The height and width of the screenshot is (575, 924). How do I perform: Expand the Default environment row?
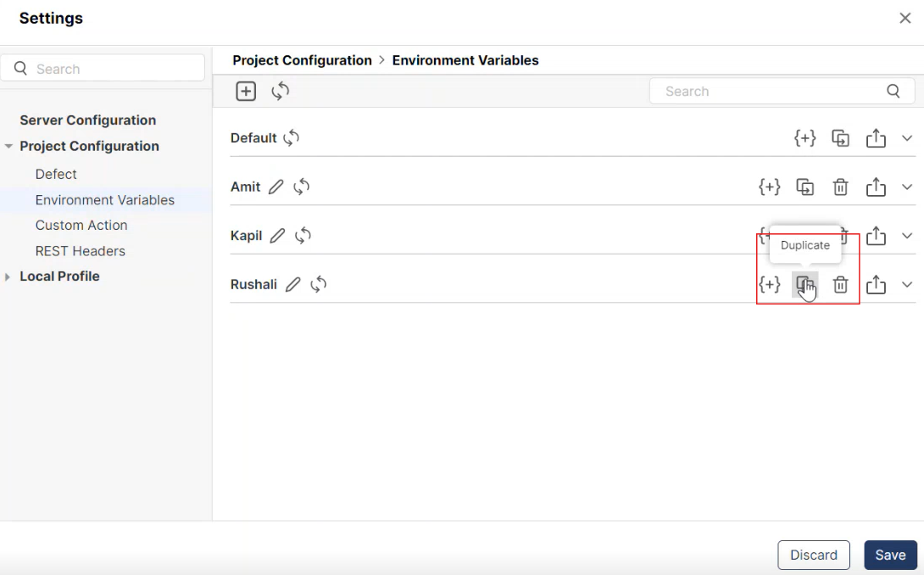click(907, 138)
